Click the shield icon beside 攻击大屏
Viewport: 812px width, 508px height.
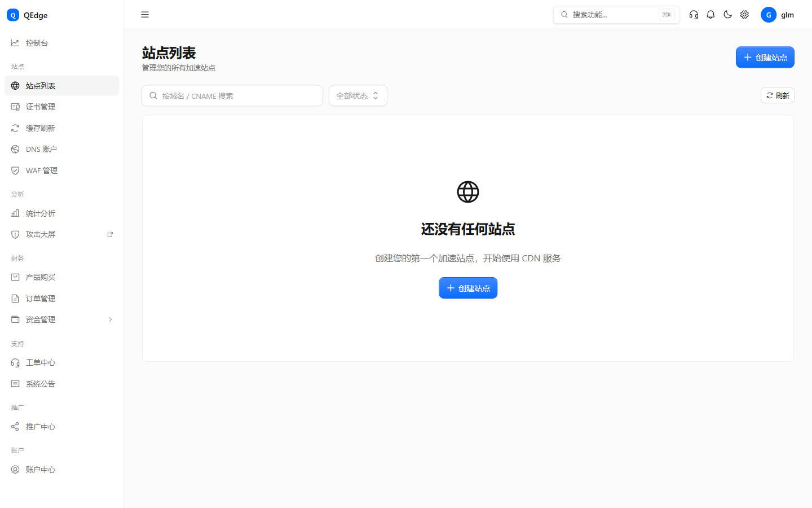pos(15,234)
